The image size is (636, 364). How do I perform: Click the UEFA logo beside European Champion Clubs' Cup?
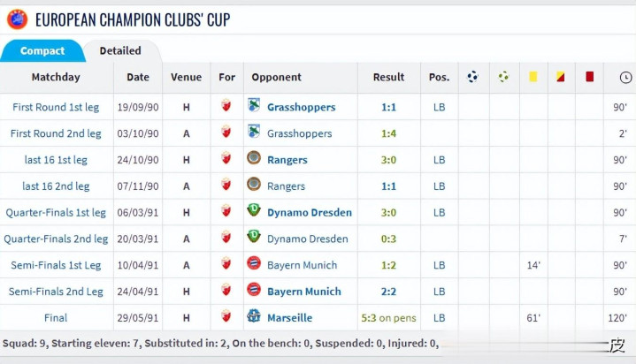[17, 19]
